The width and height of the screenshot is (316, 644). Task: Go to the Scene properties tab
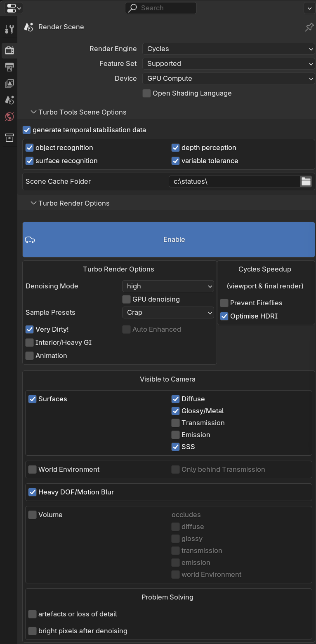point(9,100)
